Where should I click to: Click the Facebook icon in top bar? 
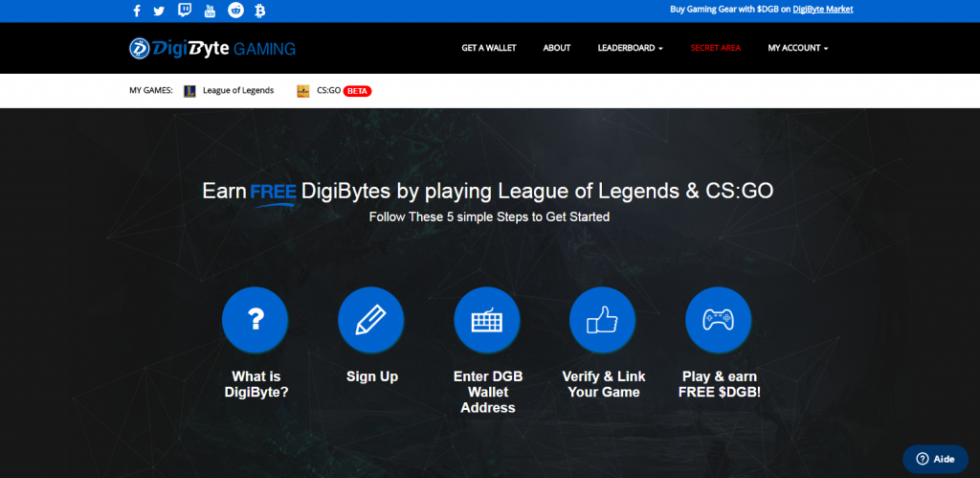(137, 11)
